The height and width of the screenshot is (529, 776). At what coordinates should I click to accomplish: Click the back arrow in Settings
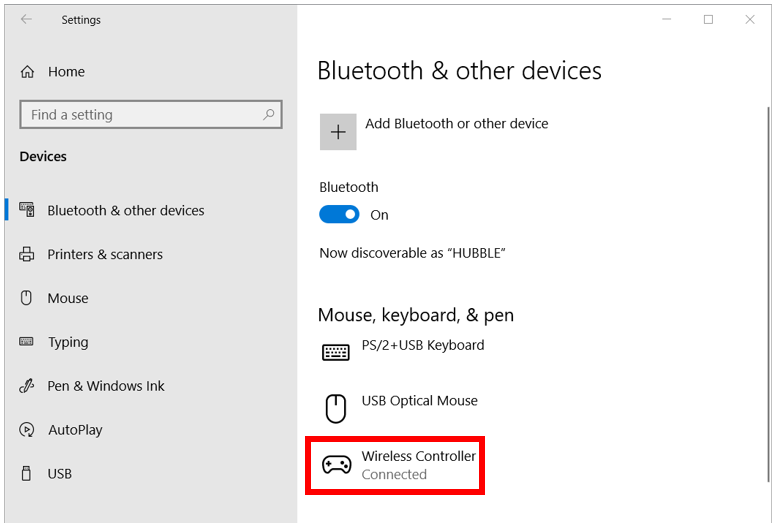26,19
